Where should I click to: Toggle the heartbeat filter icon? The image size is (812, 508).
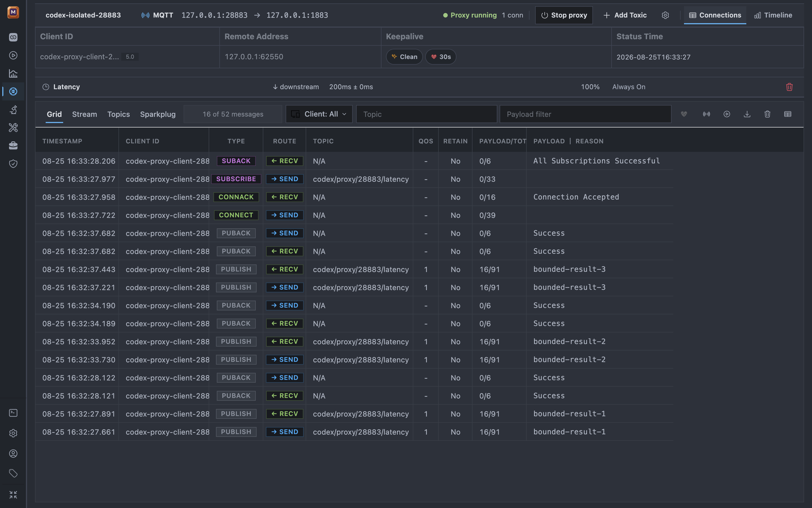(684, 114)
